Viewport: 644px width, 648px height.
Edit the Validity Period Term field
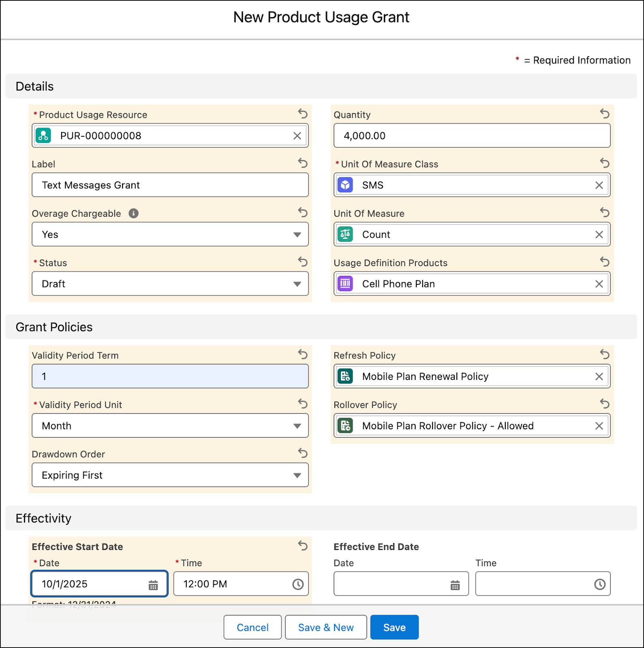pyautogui.click(x=170, y=376)
